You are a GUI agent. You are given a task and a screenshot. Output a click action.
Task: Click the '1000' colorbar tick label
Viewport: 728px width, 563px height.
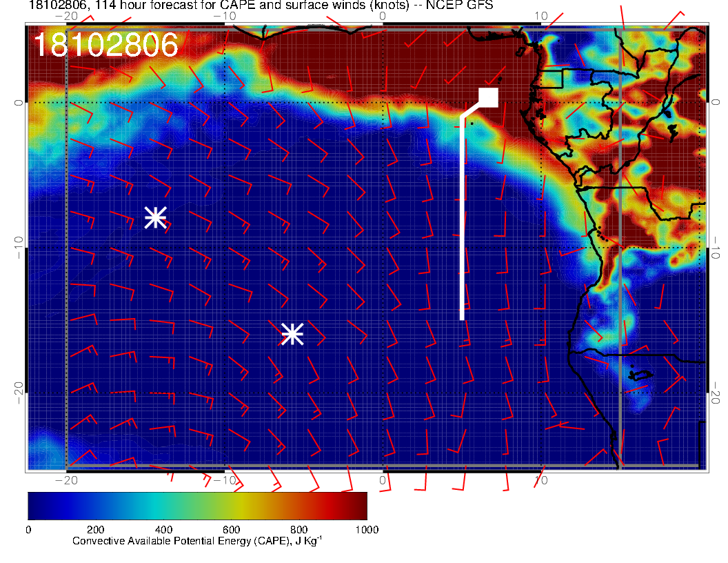[x=367, y=530]
